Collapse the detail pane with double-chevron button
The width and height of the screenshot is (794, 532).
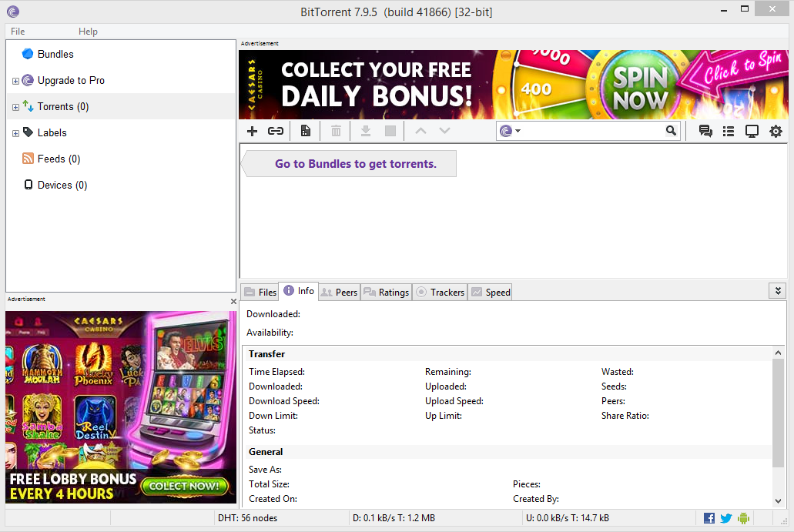(x=778, y=290)
